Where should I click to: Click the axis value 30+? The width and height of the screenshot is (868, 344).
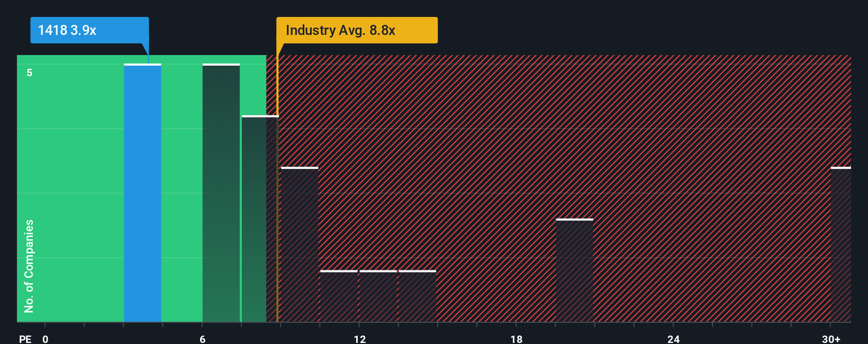point(831,339)
